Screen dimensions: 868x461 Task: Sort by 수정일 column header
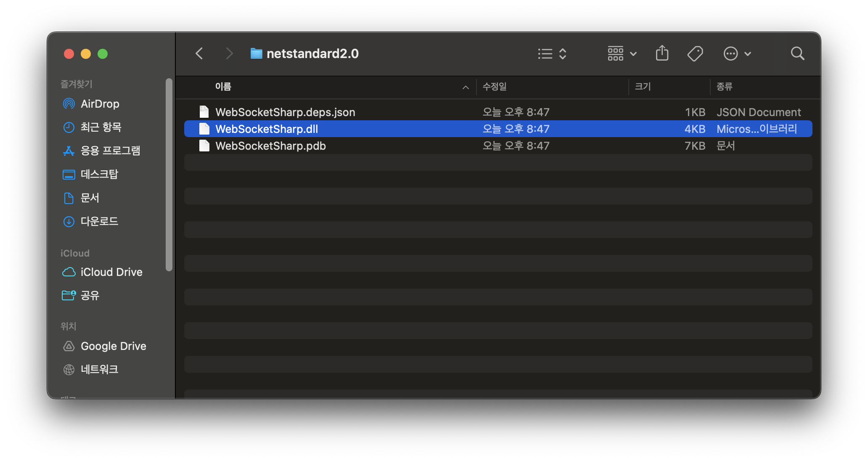pyautogui.click(x=495, y=87)
